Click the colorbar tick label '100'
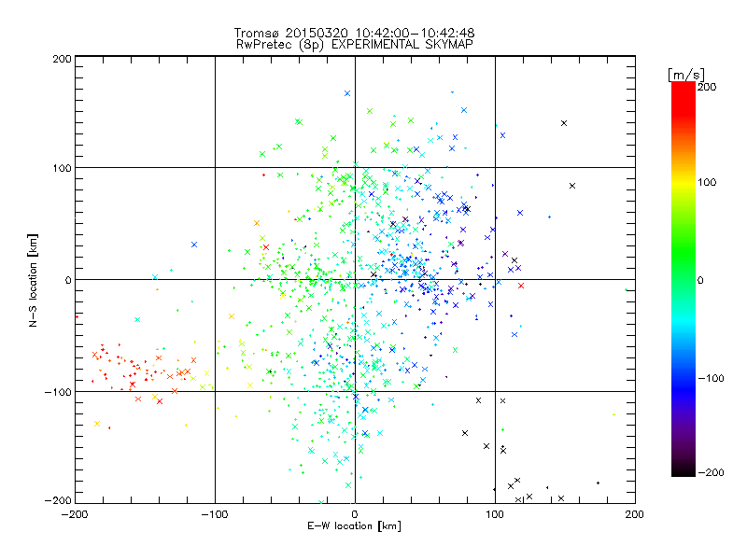Image resolution: width=747 pixels, height=560 pixels. pos(707,182)
